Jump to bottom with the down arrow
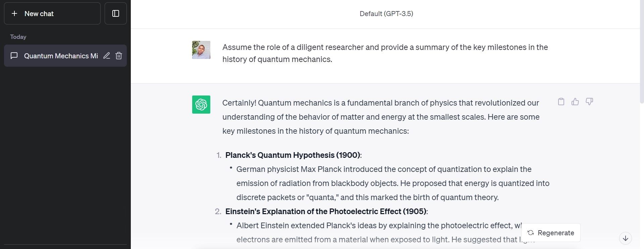Viewport: 644px width, 249px height. click(x=625, y=238)
